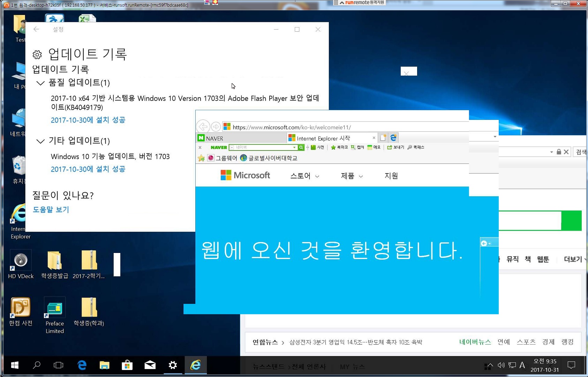Screen dimensions: 588x377
Task: Click the Naver toolbar capture (캡처) tool
Action: (x=357, y=147)
